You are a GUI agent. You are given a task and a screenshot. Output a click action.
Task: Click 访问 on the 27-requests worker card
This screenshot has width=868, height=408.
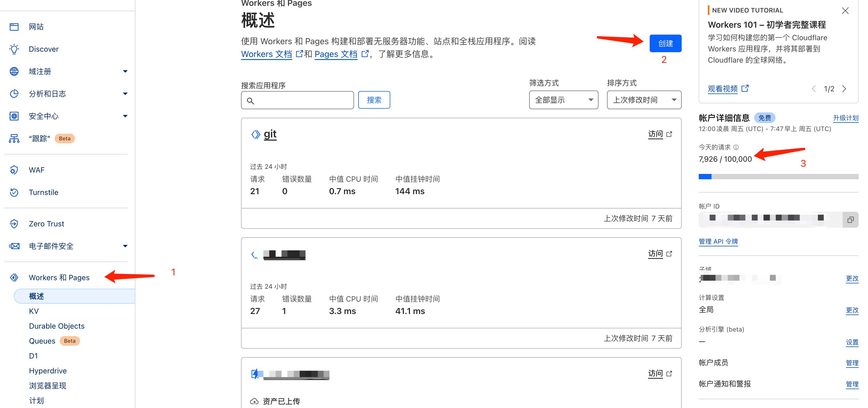coord(655,254)
